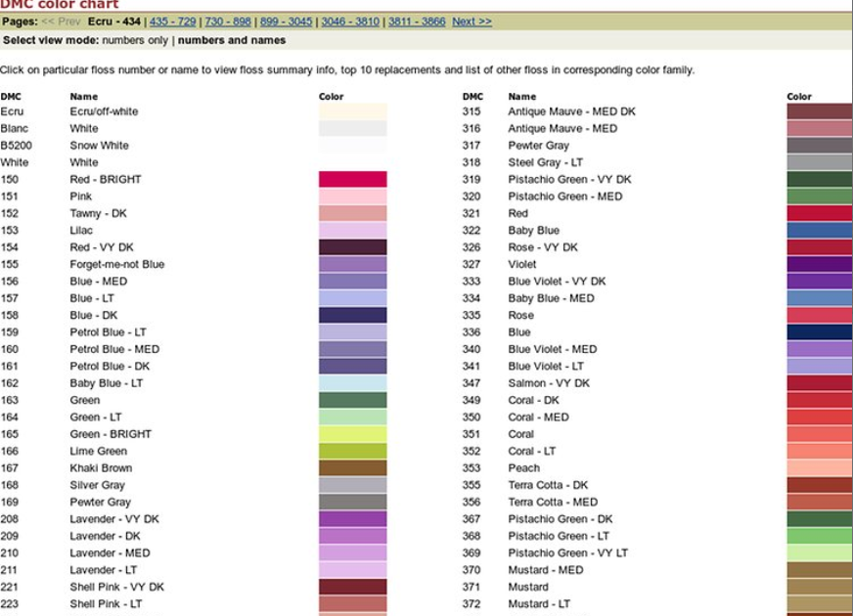The height and width of the screenshot is (616, 853).
Task: Select the swatch for 340 Blue Violet - MED
Action: (820, 349)
